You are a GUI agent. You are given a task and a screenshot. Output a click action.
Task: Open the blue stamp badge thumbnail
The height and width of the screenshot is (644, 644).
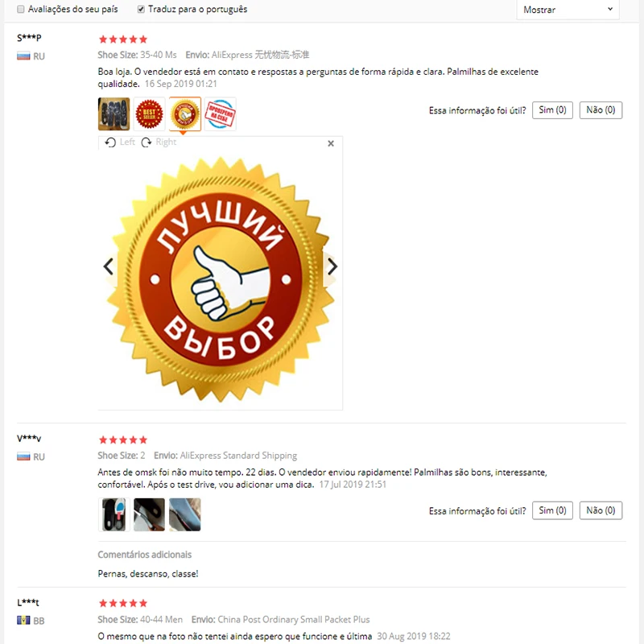click(x=220, y=114)
